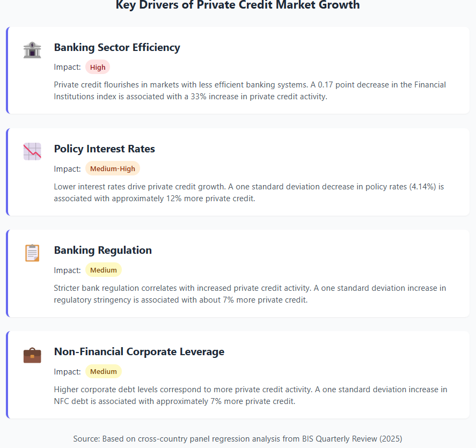Click the clipboard icon for Banking Regulation
The height and width of the screenshot is (448, 476).
pos(32,253)
